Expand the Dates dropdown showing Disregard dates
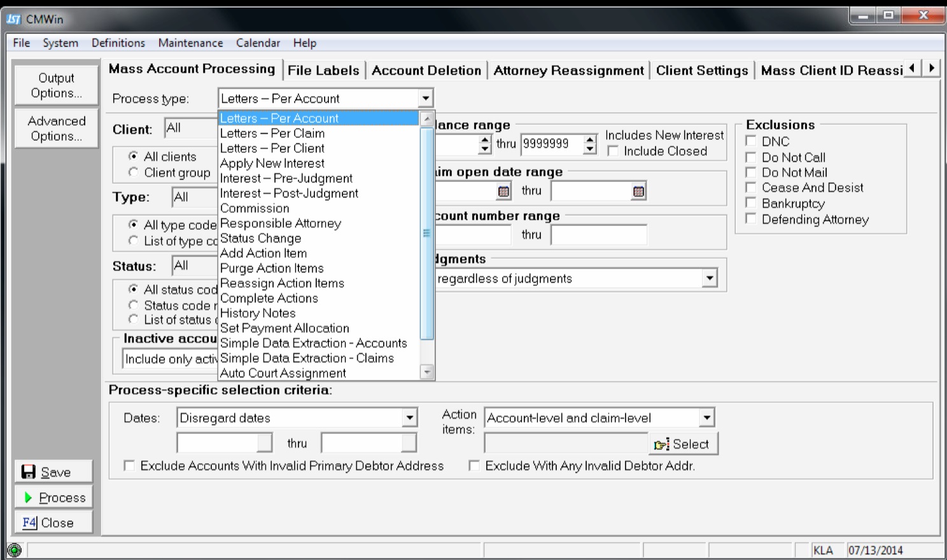Viewport: 947px width, 560px height. point(410,418)
